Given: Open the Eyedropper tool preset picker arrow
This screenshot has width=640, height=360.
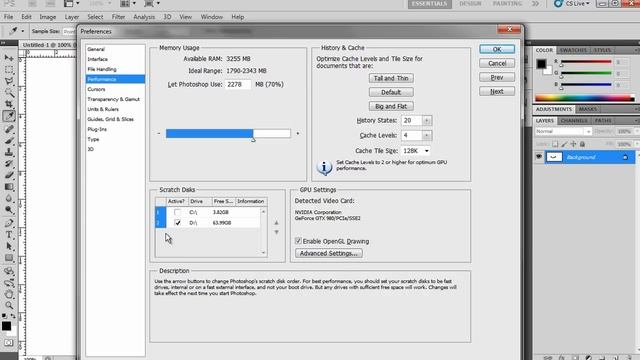Looking at the screenshot, I should tap(22, 31).
